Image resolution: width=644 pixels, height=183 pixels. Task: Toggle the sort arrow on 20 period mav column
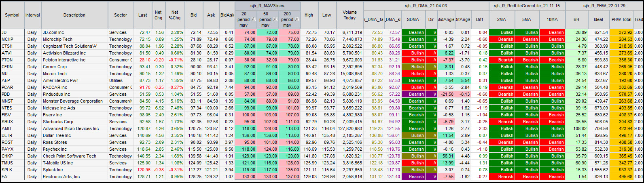coord(253,19)
